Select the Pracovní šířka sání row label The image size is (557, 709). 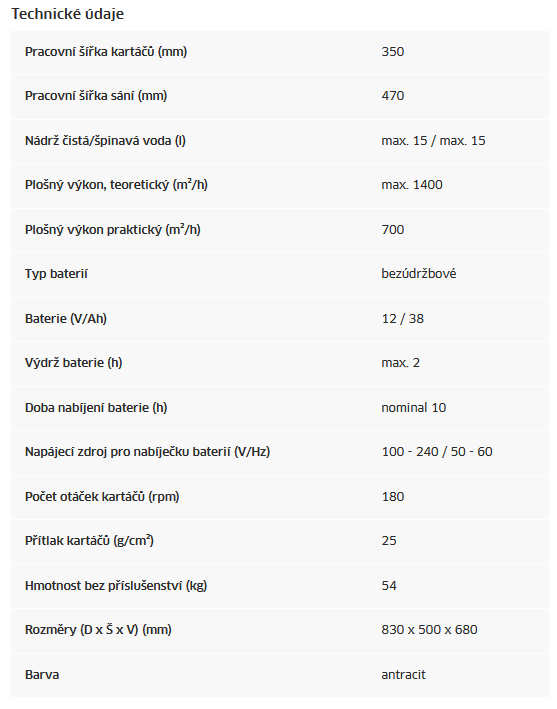coord(96,96)
